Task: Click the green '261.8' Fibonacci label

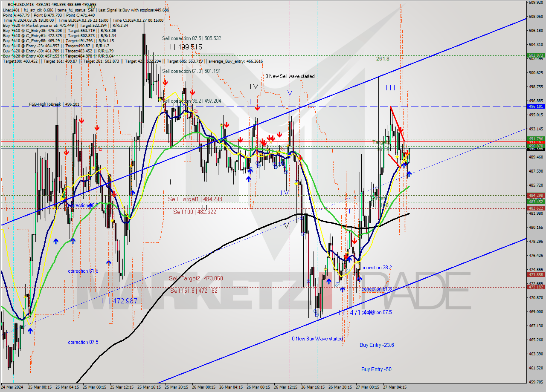Action: pos(383,59)
